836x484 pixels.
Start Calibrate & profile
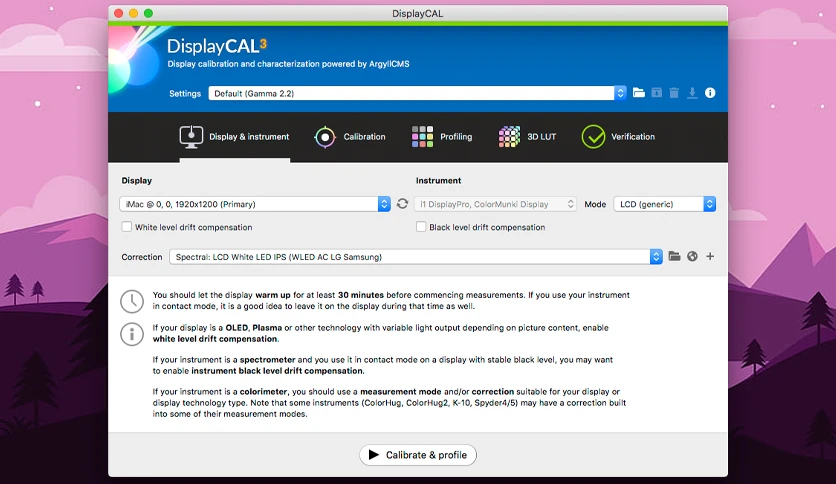(x=417, y=455)
